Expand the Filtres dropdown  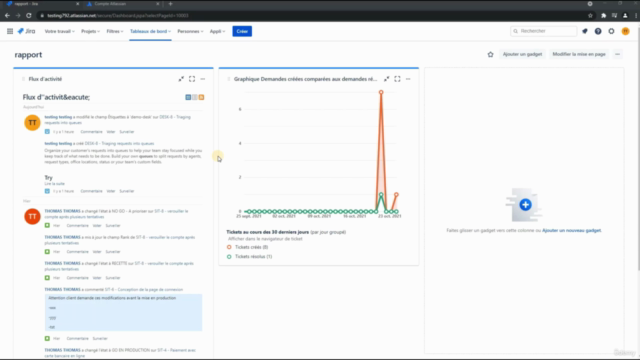(115, 31)
